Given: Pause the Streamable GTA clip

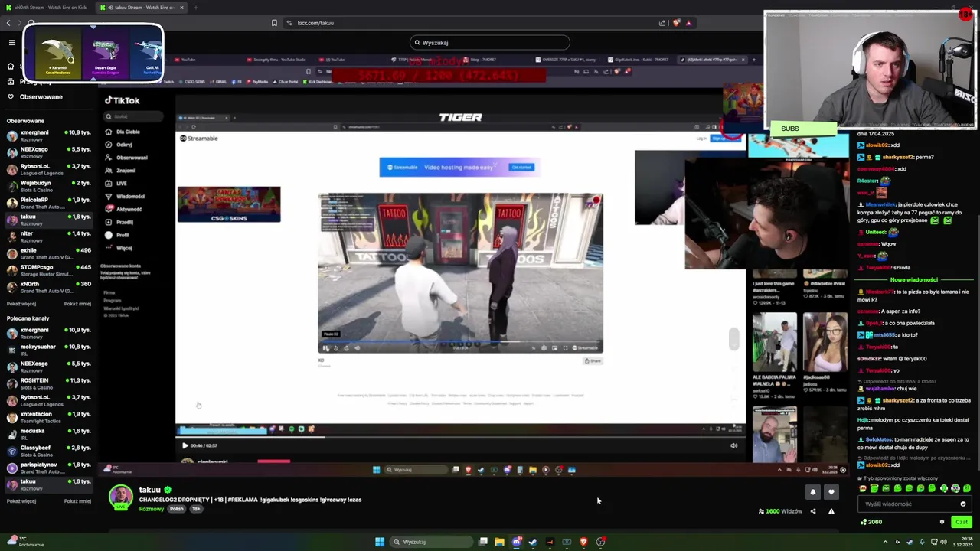Looking at the screenshot, I should (x=325, y=348).
